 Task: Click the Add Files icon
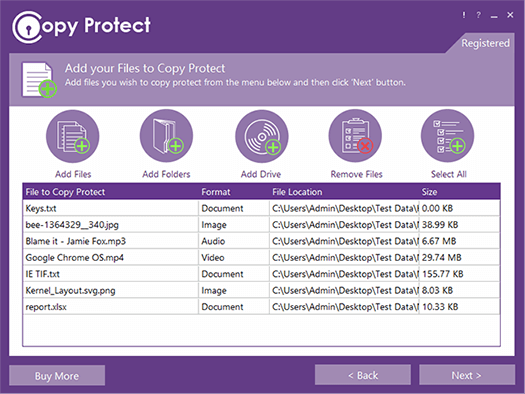click(73, 137)
